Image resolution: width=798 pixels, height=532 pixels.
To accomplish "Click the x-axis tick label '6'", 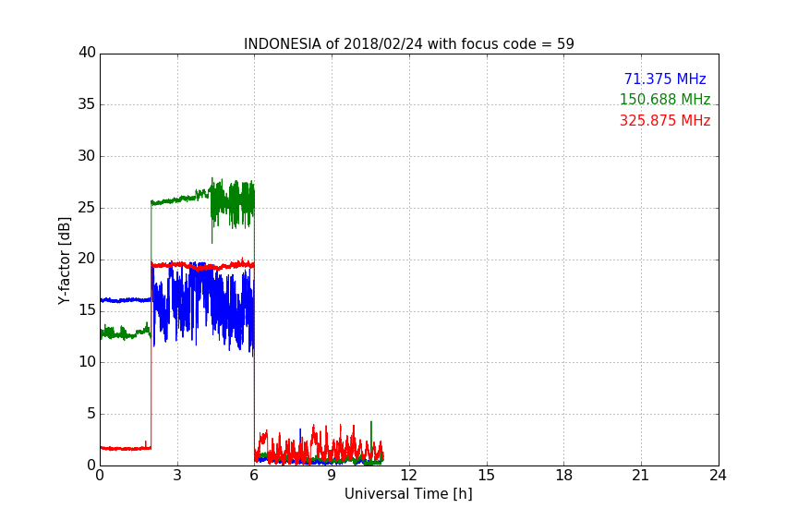I will pos(254,476).
